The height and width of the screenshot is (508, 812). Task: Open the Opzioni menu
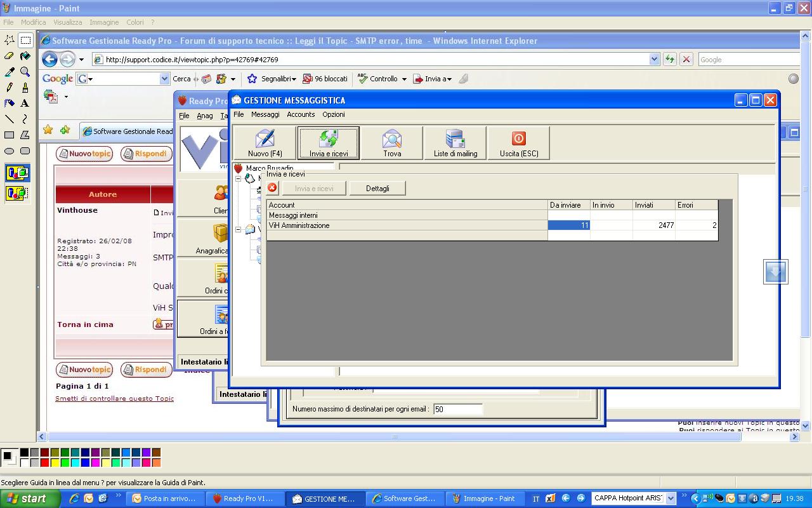[334, 114]
